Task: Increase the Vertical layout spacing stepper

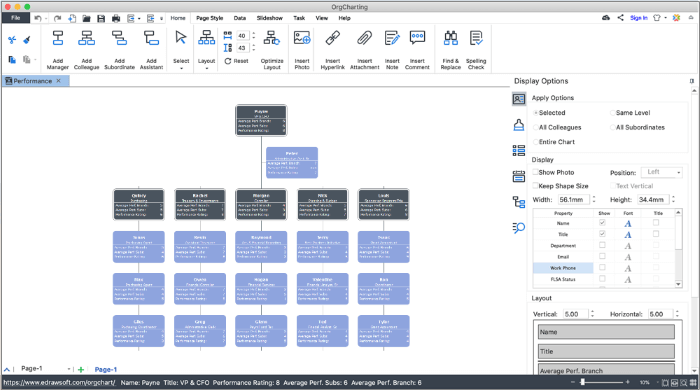Action: pyautogui.click(x=592, y=312)
